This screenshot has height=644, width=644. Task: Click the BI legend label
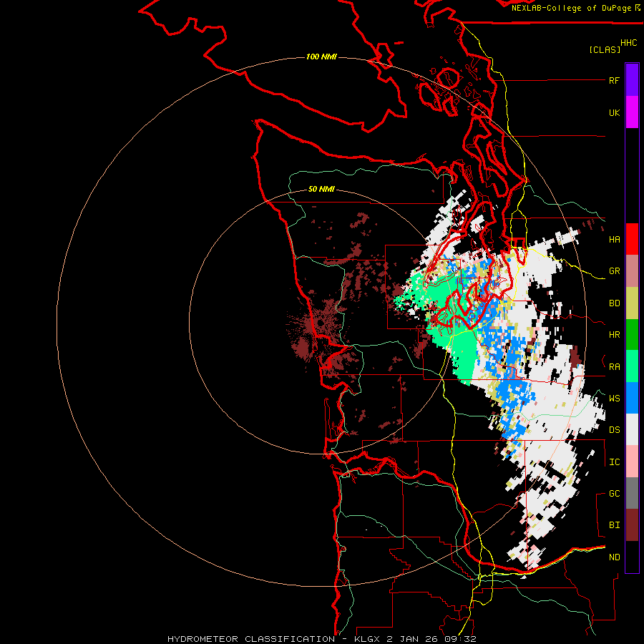click(614, 525)
